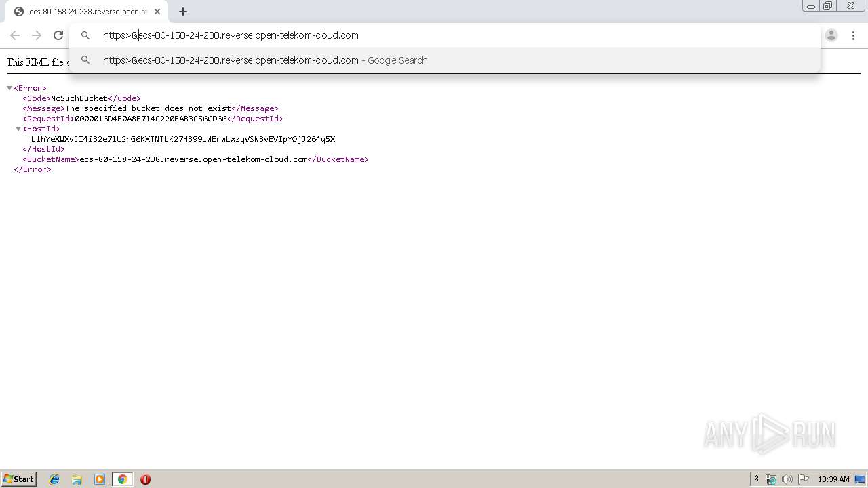Reload the page with the refresh icon
Viewport: 868px width, 488px height.
click(58, 35)
